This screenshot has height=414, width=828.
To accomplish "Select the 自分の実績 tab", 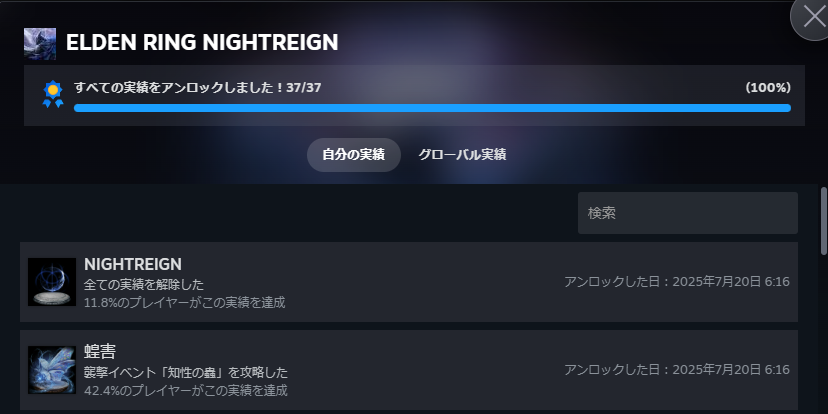I will coord(353,155).
